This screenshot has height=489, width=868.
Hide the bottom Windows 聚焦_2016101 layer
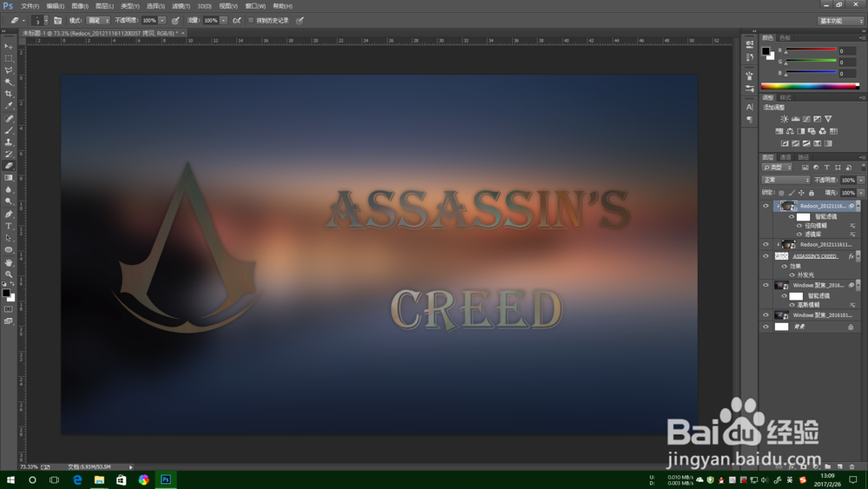coord(766,315)
